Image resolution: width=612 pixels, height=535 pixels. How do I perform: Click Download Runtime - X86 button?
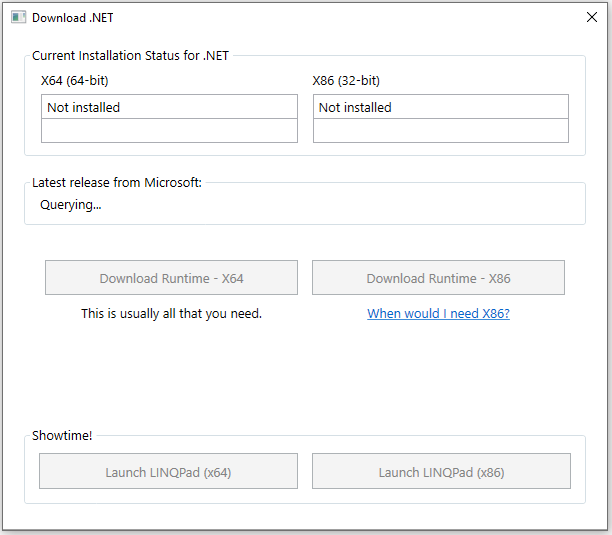click(438, 277)
